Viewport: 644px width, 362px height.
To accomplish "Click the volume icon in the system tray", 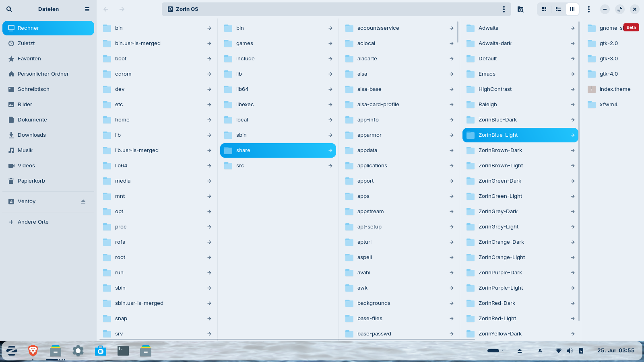I will click(x=570, y=351).
